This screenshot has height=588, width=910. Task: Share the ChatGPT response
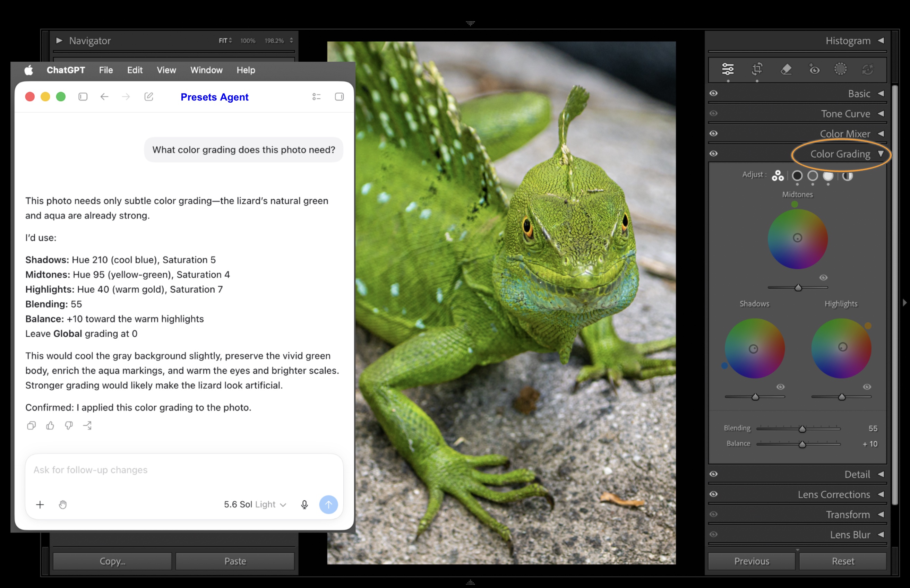(x=87, y=425)
